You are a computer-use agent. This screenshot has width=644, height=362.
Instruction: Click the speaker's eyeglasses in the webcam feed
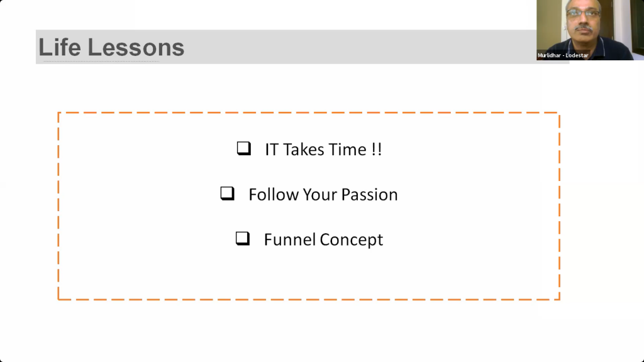click(x=583, y=13)
